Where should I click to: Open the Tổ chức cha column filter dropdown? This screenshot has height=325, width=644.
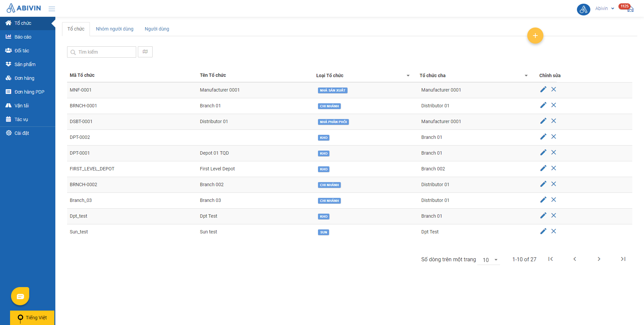[x=526, y=75]
